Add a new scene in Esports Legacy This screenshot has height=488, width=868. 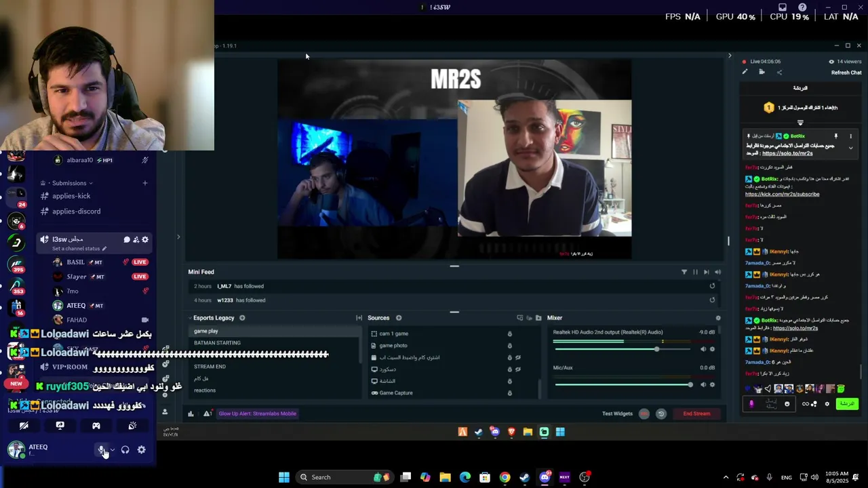(242, 318)
